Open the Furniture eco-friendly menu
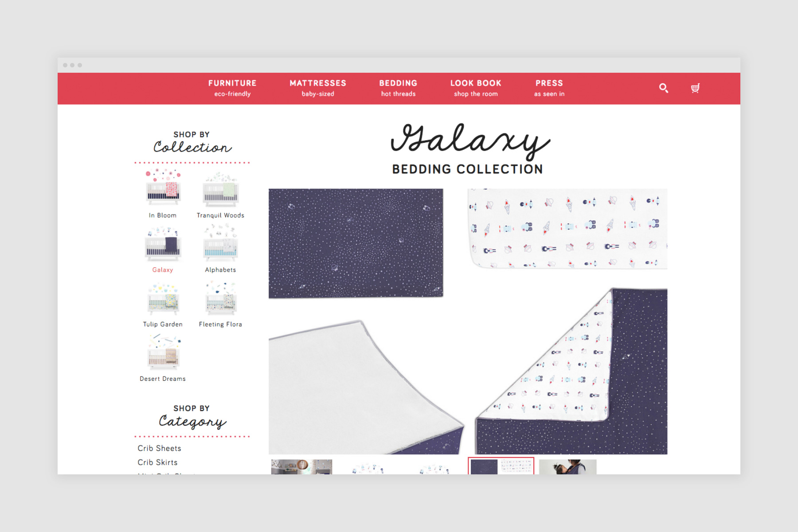Viewport: 798px width, 532px height. tap(232, 88)
